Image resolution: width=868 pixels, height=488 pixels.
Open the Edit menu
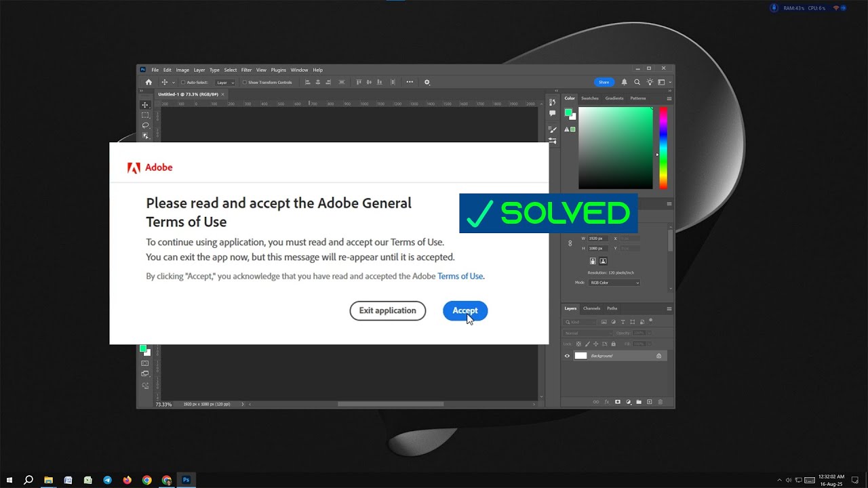click(167, 70)
